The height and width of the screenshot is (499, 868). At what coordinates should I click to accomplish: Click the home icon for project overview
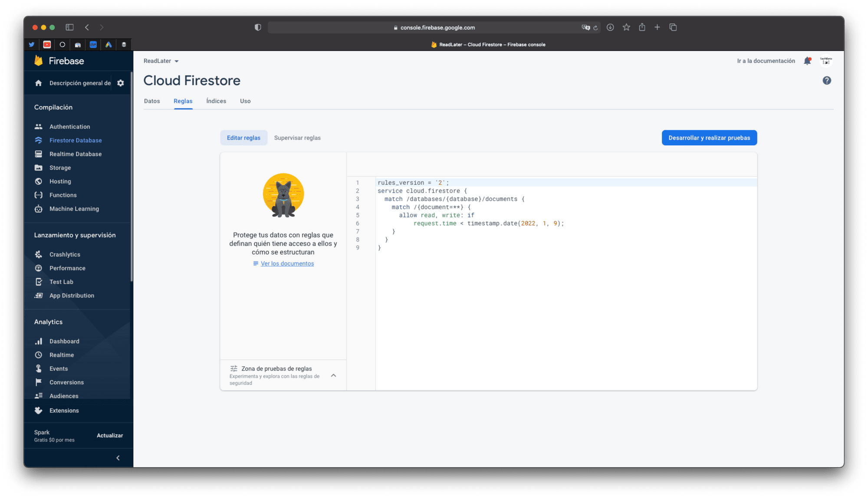click(39, 83)
